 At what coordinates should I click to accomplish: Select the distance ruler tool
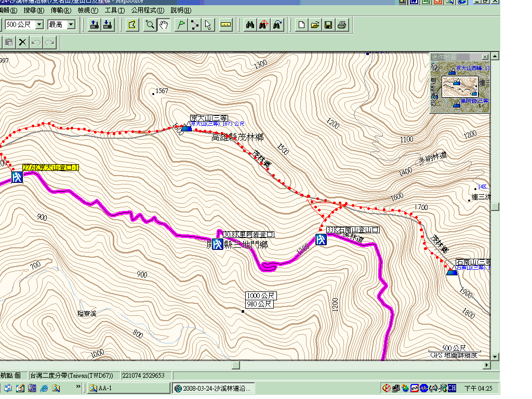pos(225,25)
